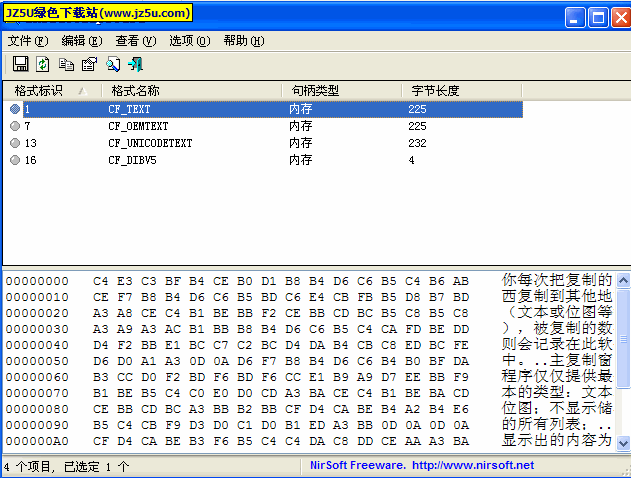Click the row icon for CF_OEMTEXT
The width and height of the screenshot is (631, 478).
pyautogui.click(x=15, y=126)
